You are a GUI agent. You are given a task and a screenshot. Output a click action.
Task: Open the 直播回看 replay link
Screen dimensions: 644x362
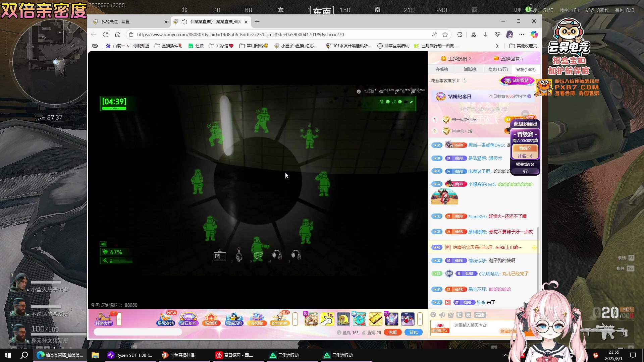pos(508,59)
